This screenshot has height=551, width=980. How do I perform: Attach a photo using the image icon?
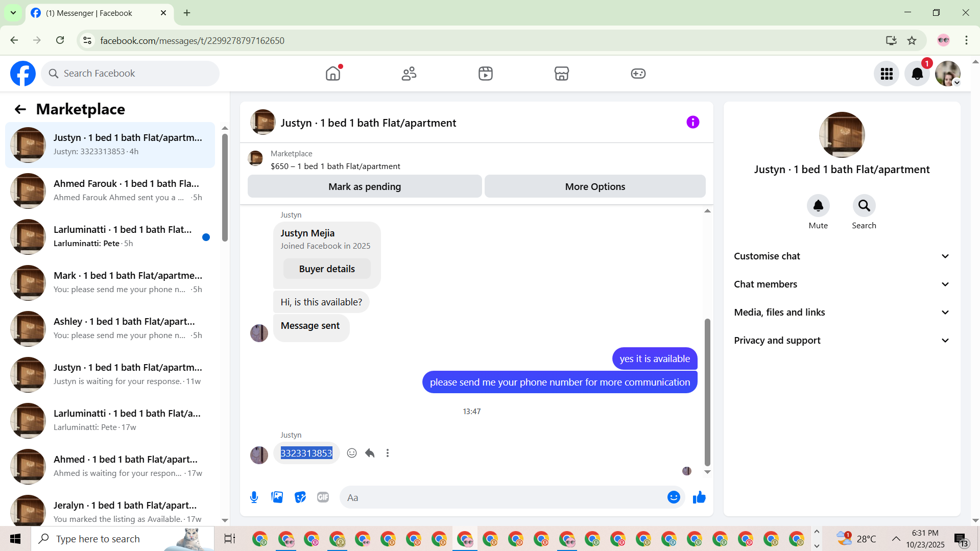coord(277,497)
